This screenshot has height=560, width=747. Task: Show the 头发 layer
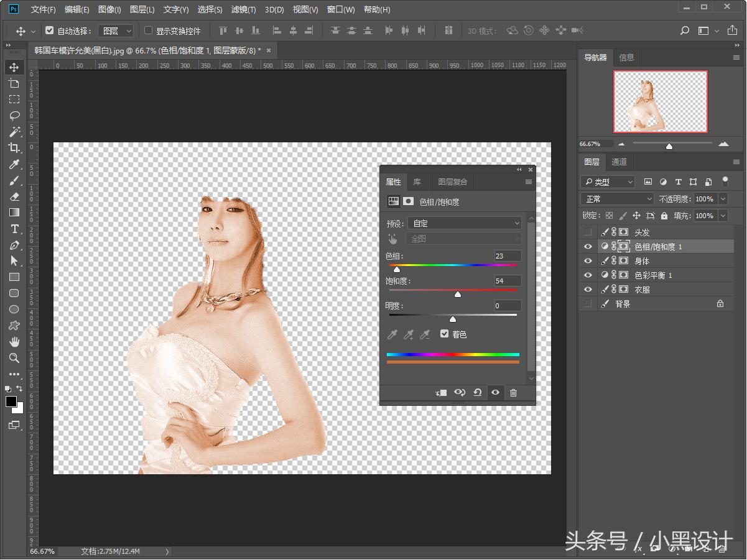[588, 232]
